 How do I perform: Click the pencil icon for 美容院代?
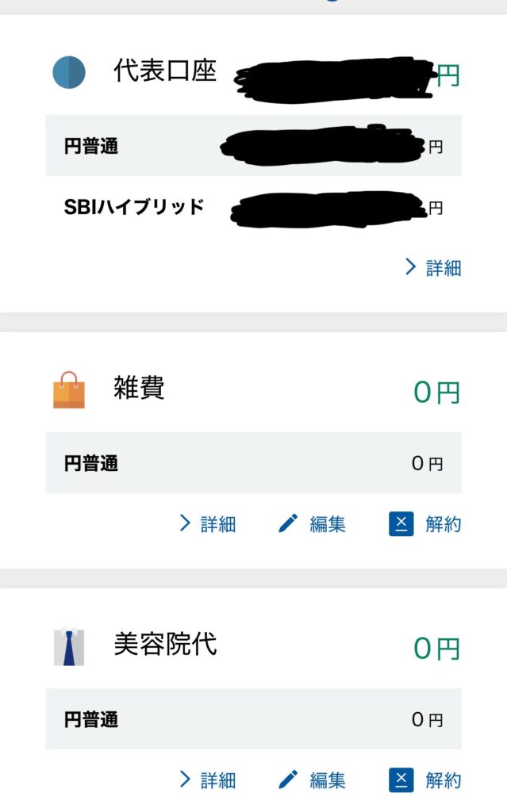coord(288,779)
